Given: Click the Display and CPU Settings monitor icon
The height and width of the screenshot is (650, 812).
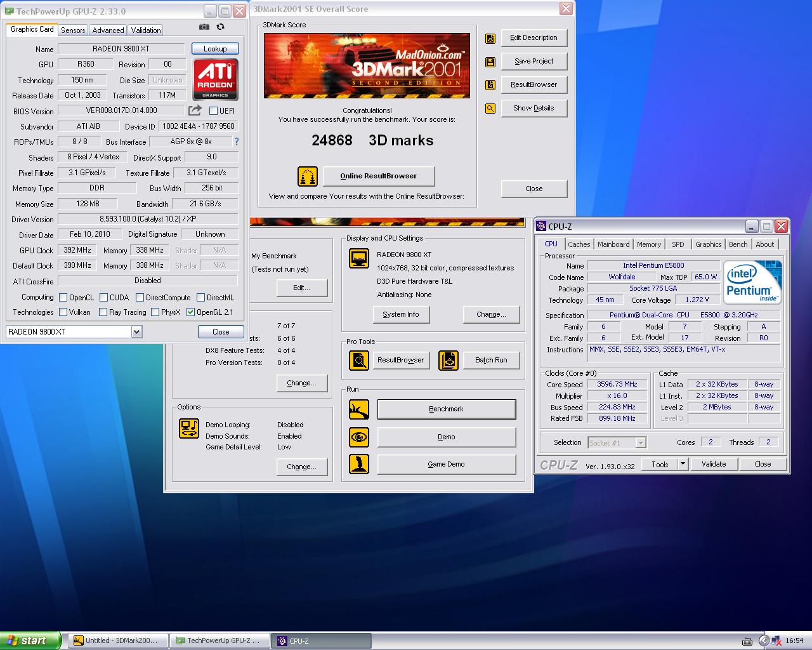Looking at the screenshot, I should pos(359,258).
